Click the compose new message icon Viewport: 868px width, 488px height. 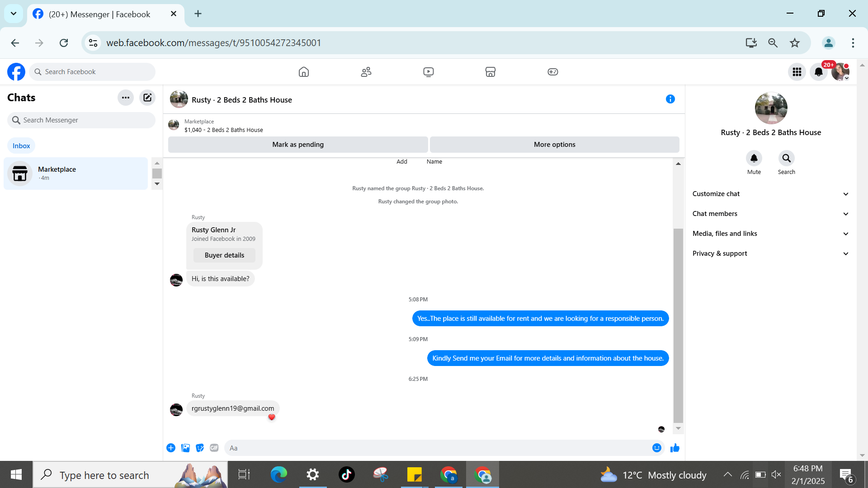pyautogui.click(x=147, y=98)
